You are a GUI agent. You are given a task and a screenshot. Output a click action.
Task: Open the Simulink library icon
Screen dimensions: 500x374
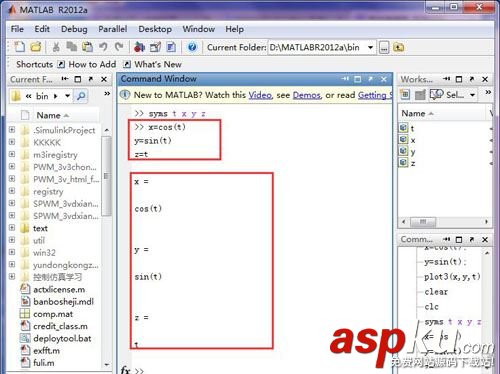(139, 47)
